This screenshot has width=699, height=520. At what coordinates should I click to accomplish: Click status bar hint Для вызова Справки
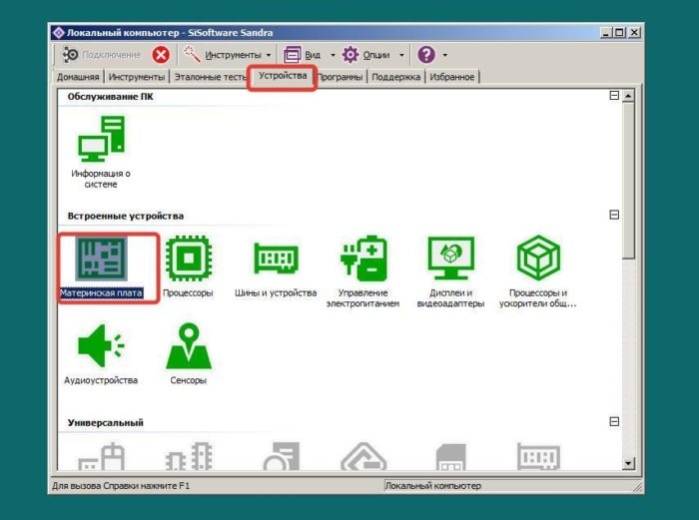121,486
